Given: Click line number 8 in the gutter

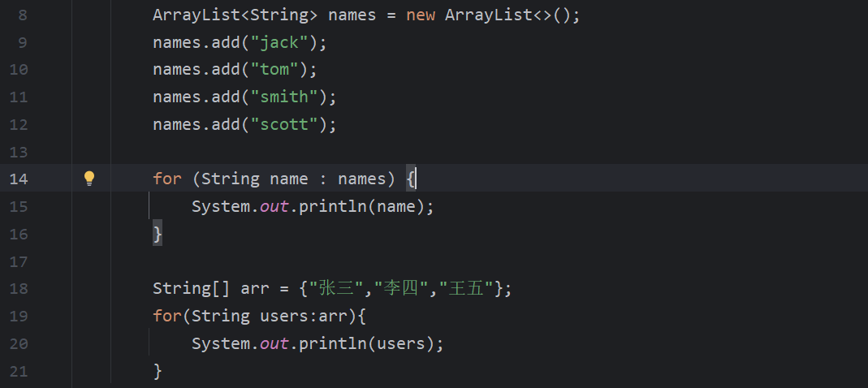Looking at the screenshot, I should (x=22, y=15).
